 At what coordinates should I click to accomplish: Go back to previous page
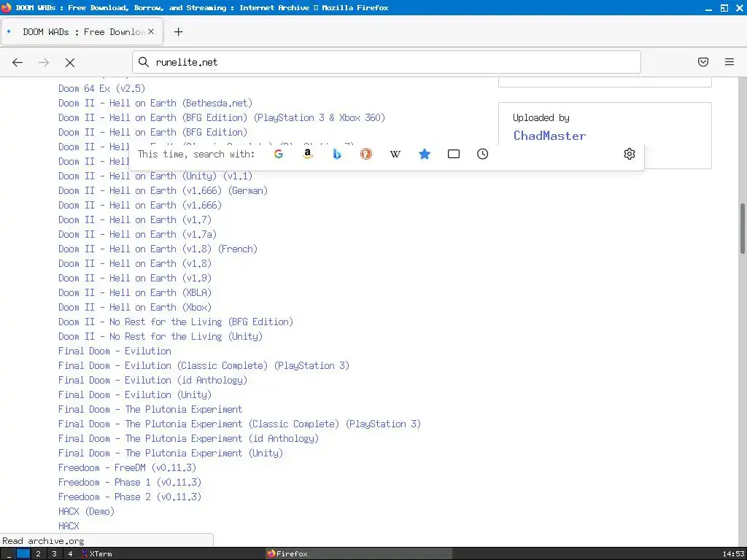18,63
